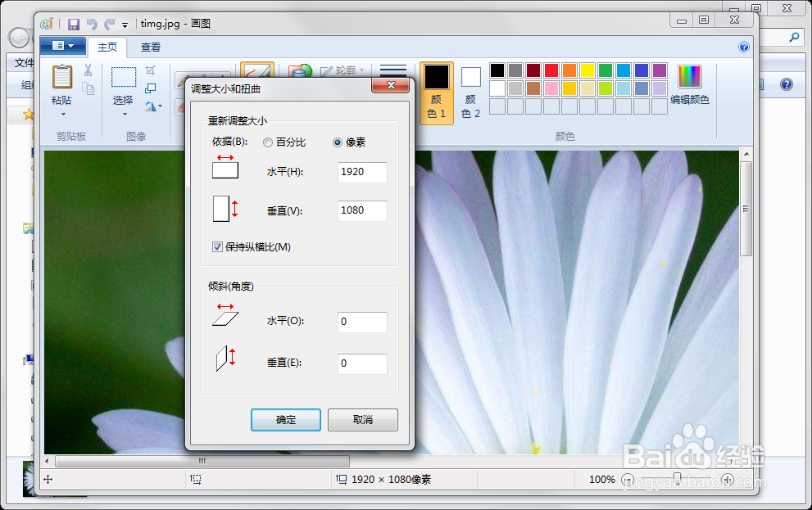This screenshot has height=510, width=812.
Task: Click the search magnifier in background window
Action: pyautogui.click(x=793, y=37)
